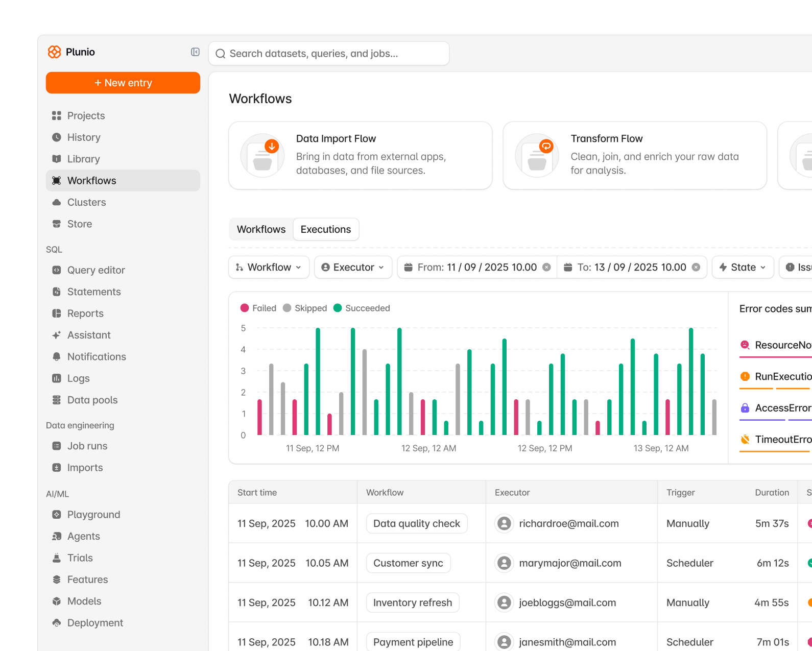Viewport: 812px width, 651px height.
Task: Open the Data Import Flow card icon
Action: [262, 155]
